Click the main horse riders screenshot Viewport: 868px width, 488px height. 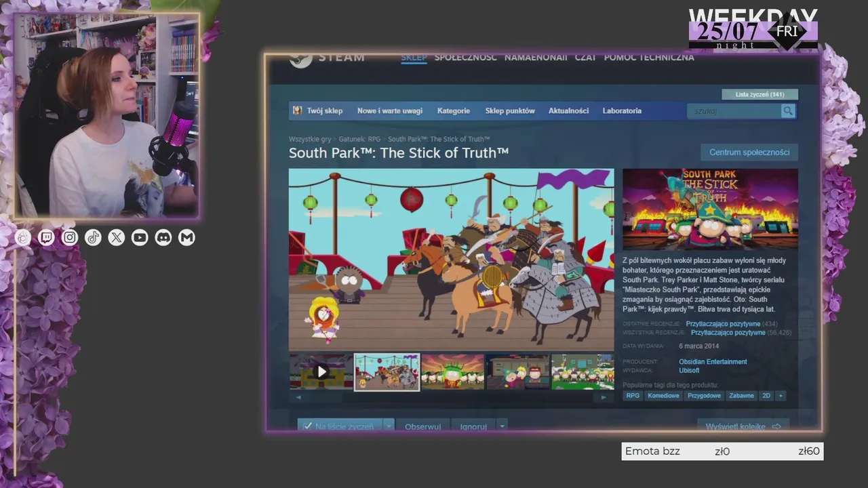(x=451, y=260)
